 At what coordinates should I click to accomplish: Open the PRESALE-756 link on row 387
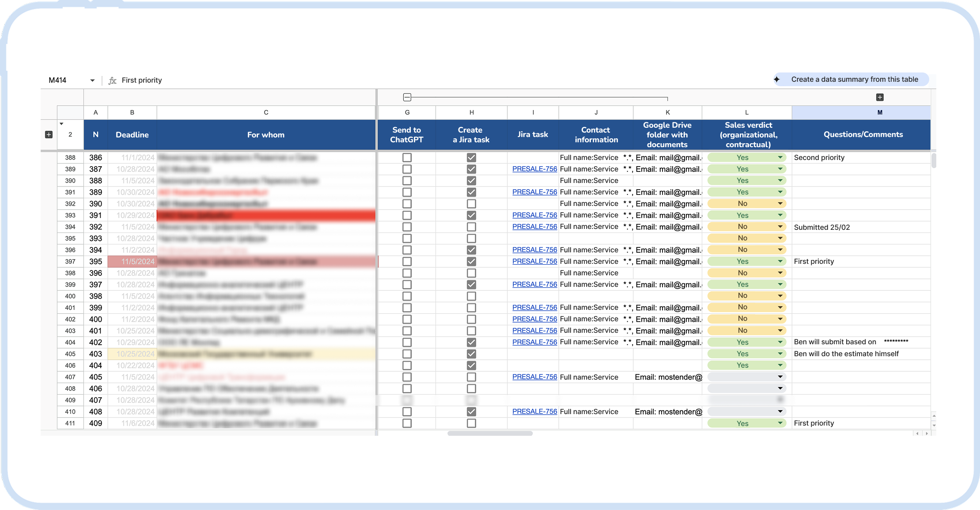tap(534, 169)
